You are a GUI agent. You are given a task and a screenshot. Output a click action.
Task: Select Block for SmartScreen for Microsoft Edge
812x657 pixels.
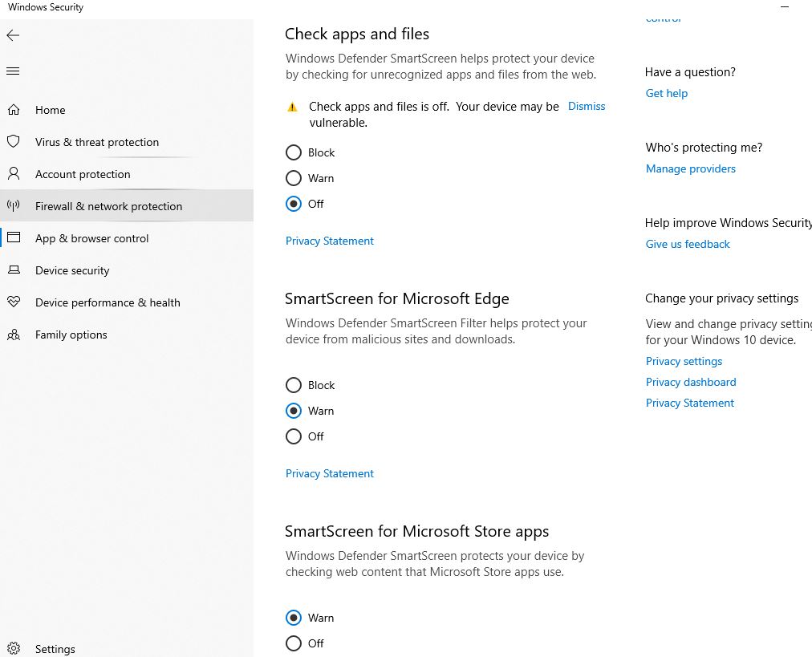coord(294,385)
